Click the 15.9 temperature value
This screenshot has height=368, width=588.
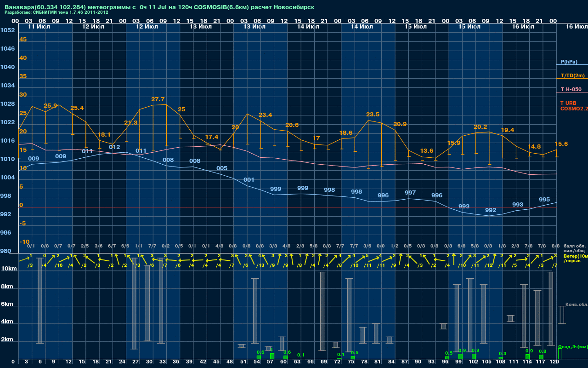point(453,143)
